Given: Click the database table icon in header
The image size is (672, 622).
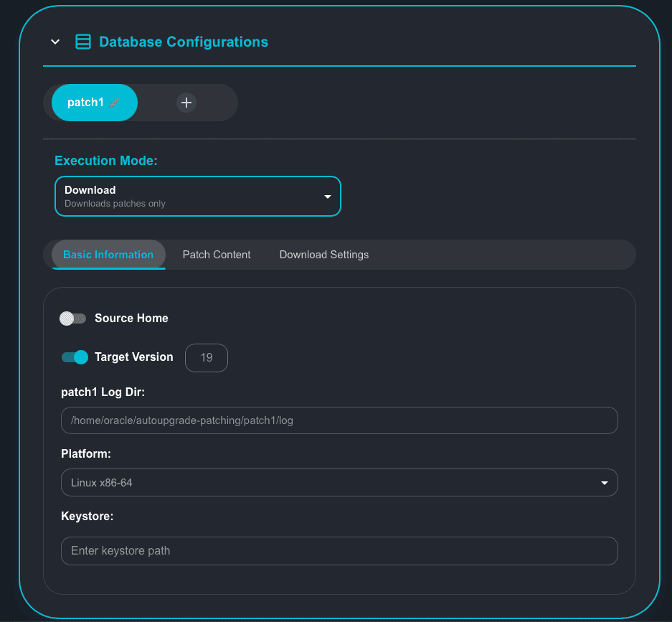Looking at the screenshot, I should click(x=83, y=42).
